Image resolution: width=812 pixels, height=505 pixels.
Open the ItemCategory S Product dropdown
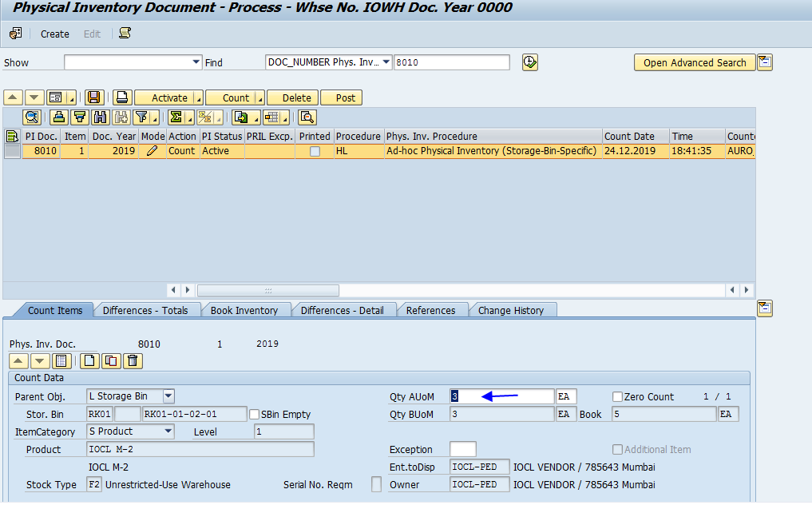(x=168, y=431)
